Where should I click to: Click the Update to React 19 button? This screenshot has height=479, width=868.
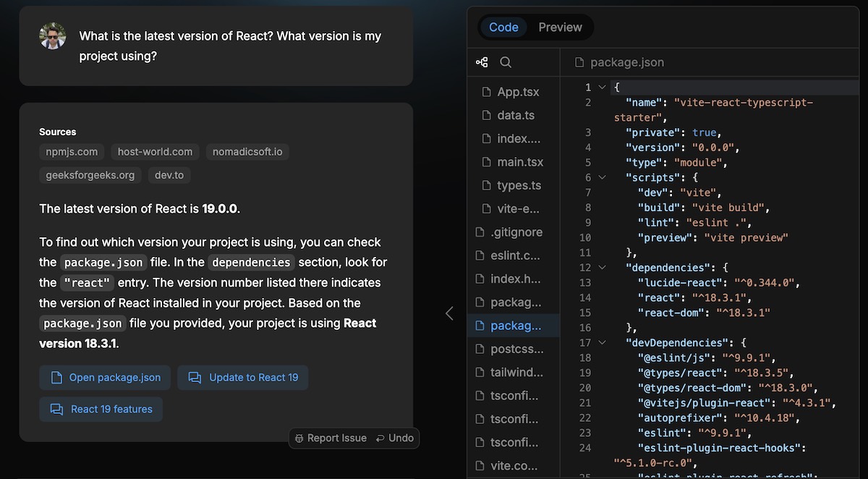[243, 378]
